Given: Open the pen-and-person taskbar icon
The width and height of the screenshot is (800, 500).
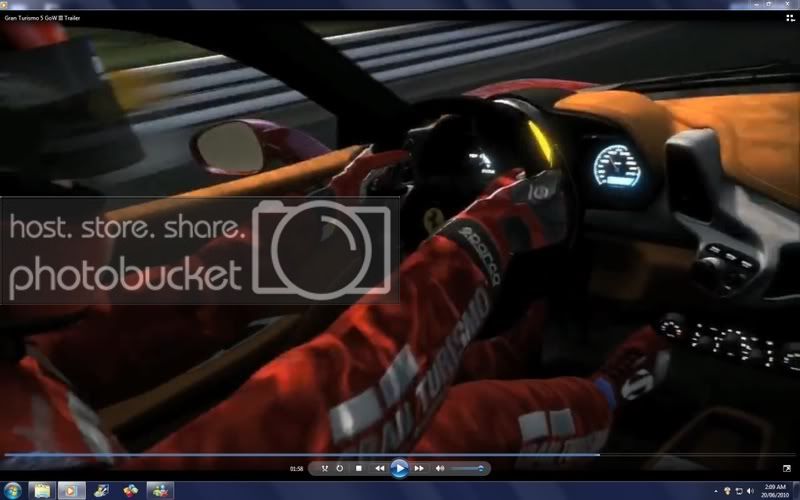Looking at the screenshot, I should tap(101, 491).
